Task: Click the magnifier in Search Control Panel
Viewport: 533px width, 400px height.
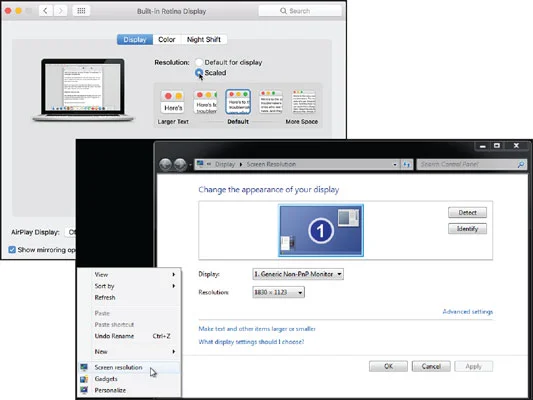Action: [521, 164]
